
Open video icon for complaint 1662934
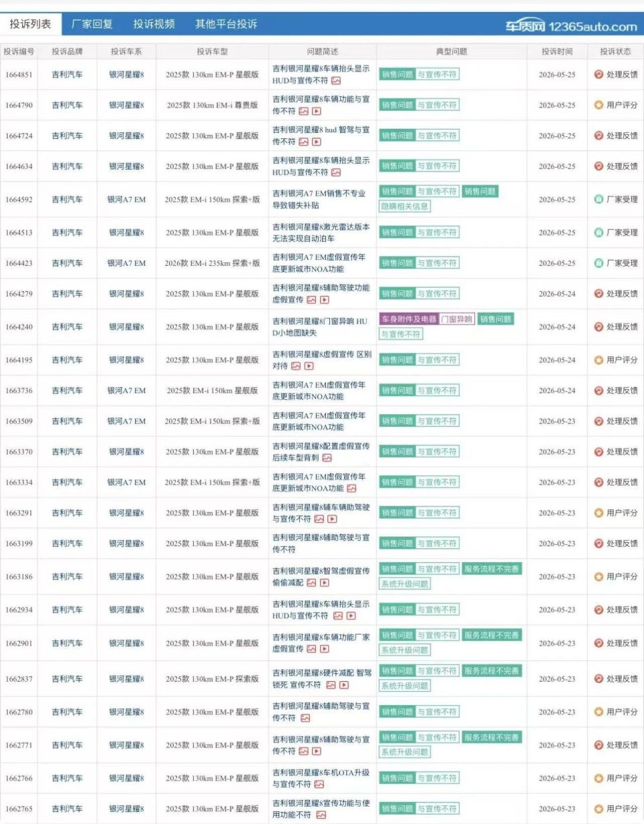(351, 616)
